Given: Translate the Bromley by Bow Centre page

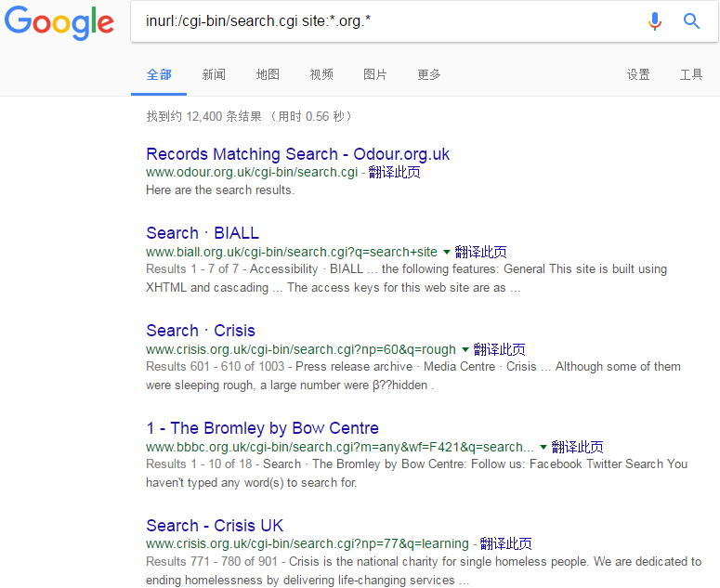Looking at the screenshot, I should point(578,447).
